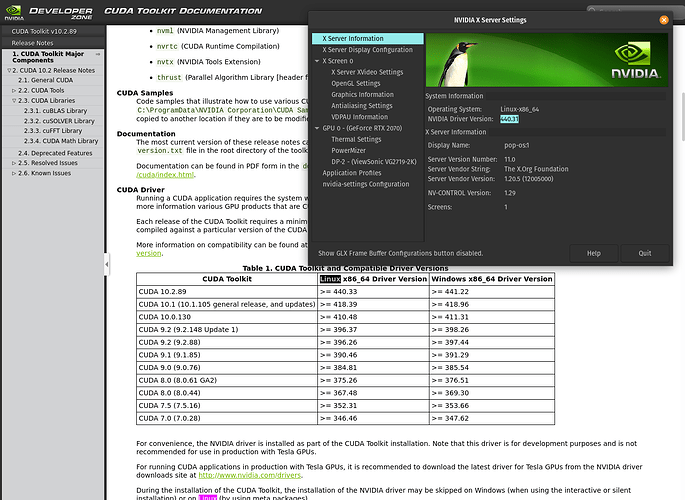
Task: Collapse the X Screen 0 tree node
Action: click(x=317, y=61)
